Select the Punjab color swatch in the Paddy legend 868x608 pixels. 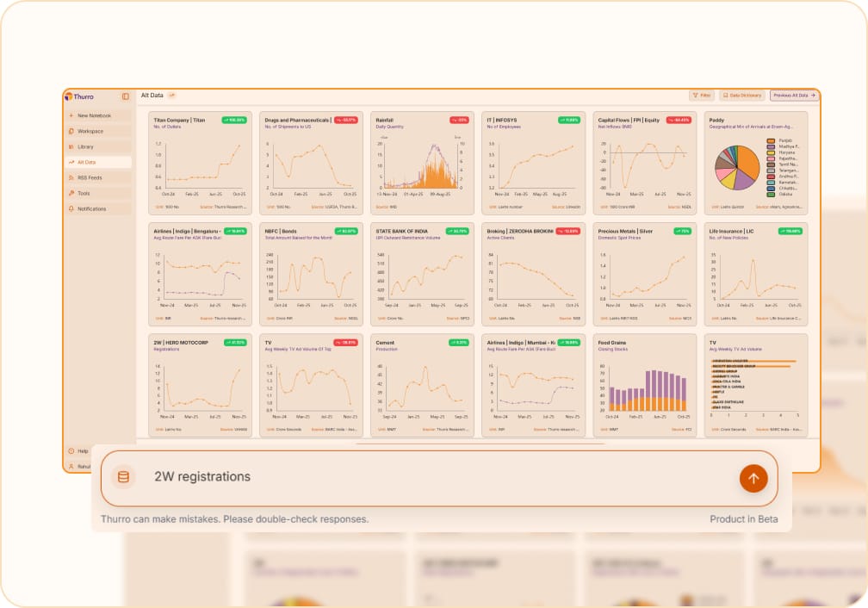click(x=772, y=141)
